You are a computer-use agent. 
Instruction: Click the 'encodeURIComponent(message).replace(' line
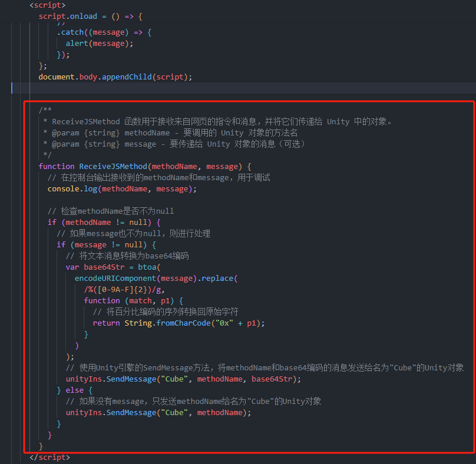point(156,279)
